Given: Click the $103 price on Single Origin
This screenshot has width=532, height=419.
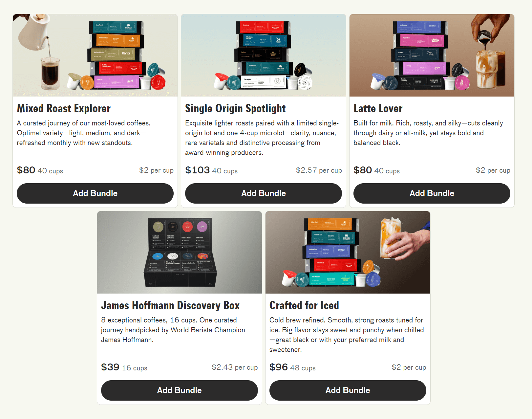Looking at the screenshot, I should (197, 170).
